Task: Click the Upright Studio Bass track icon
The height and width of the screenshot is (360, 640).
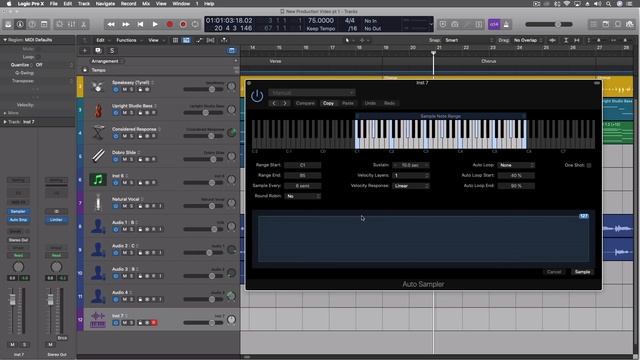Action: pos(98,110)
